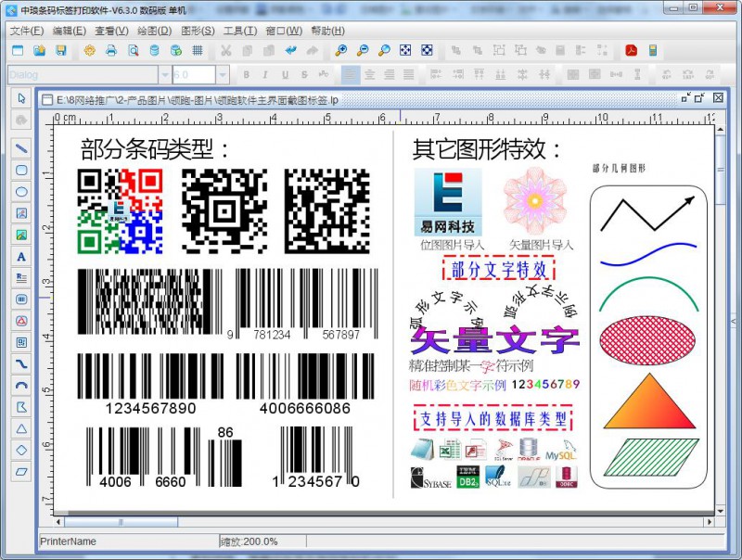Select barcode number 1234567890 on canvas
Image resolution: width=742 pixels, height=560 pixels.
(x=150, y=408)
